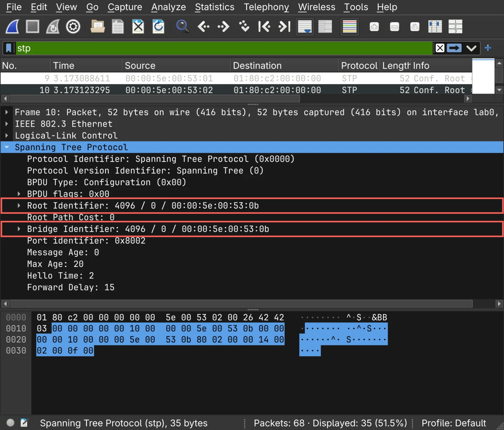Open capture file properties from status bar
The width and height of the screenshot is (504, 430).
point(24,423)
